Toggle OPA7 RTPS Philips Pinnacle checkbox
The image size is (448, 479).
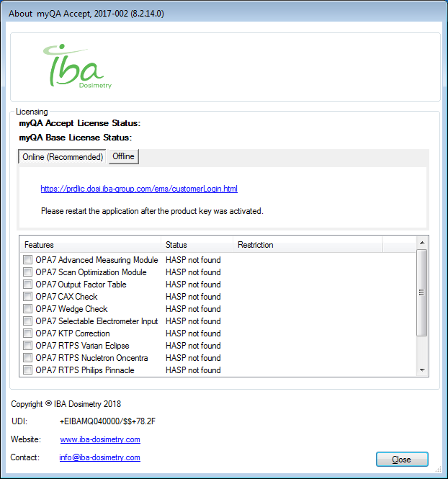point(27,370)
